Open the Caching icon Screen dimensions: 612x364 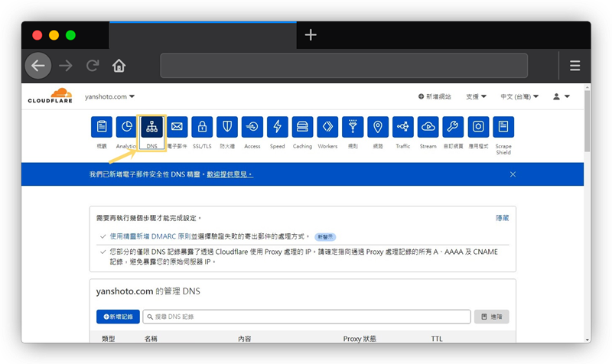(x=302, y=127)
